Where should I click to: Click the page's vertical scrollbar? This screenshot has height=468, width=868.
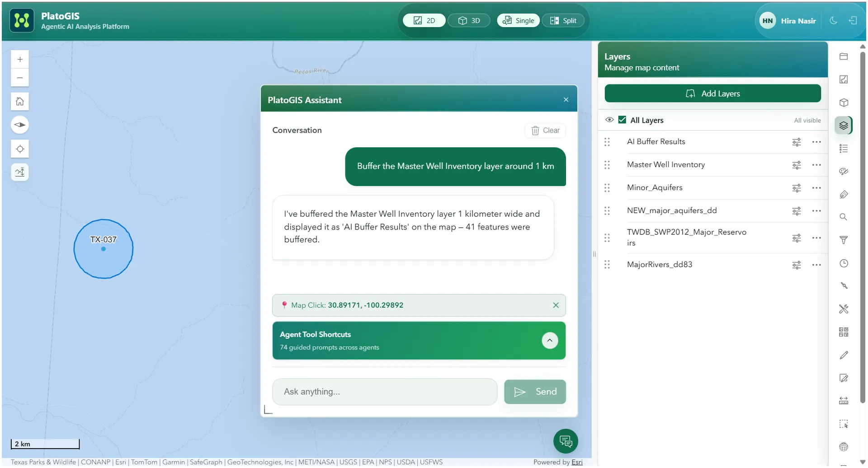[x=863, y=227]
